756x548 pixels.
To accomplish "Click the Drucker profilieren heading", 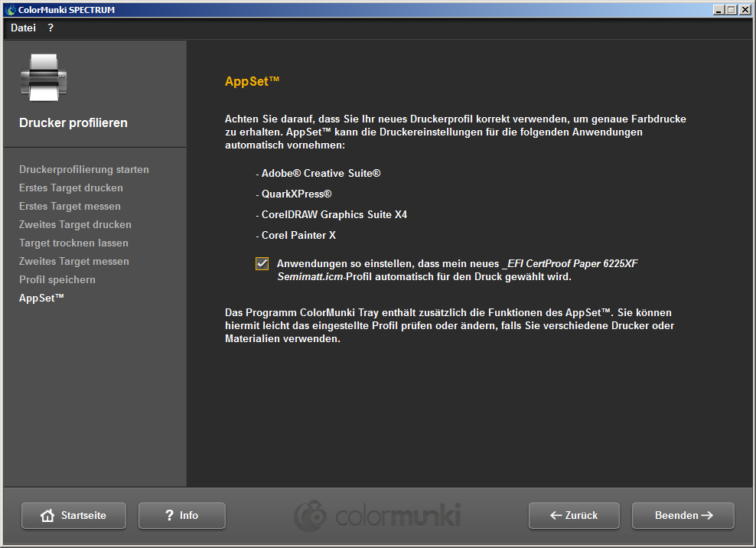I will point(73,122).
